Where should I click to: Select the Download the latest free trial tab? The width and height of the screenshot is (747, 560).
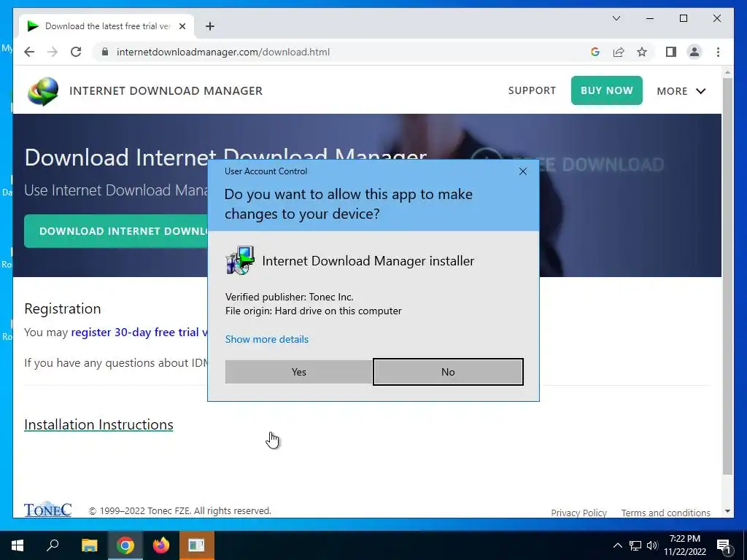pos(107,26)
